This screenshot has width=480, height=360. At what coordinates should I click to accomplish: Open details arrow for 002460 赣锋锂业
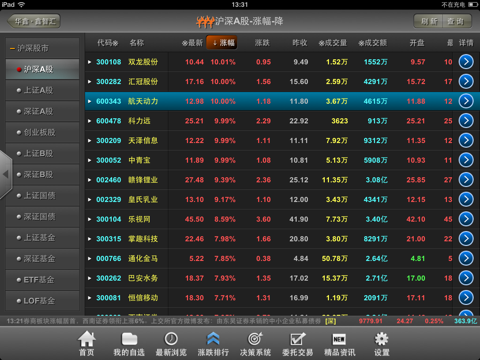466,180
